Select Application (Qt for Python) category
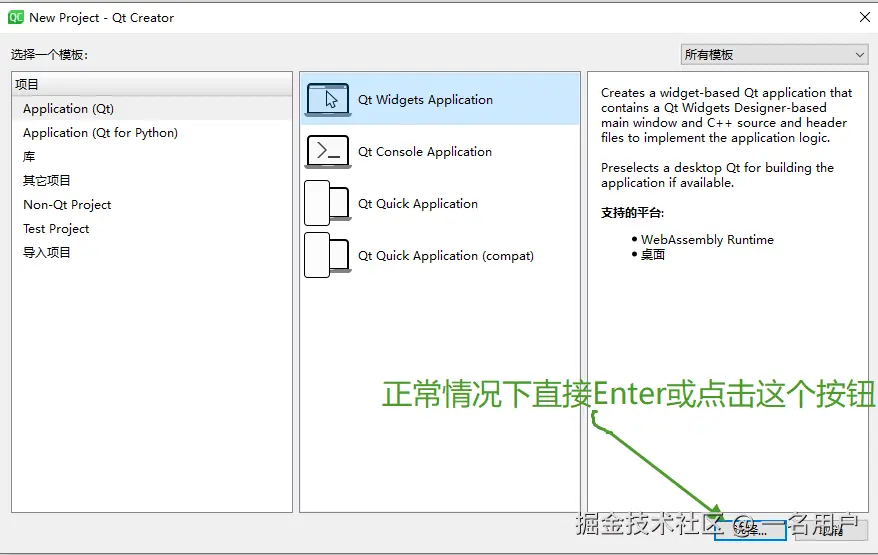Image resolution: width=878 pixels, height=555 pixels. click(152, 133)
